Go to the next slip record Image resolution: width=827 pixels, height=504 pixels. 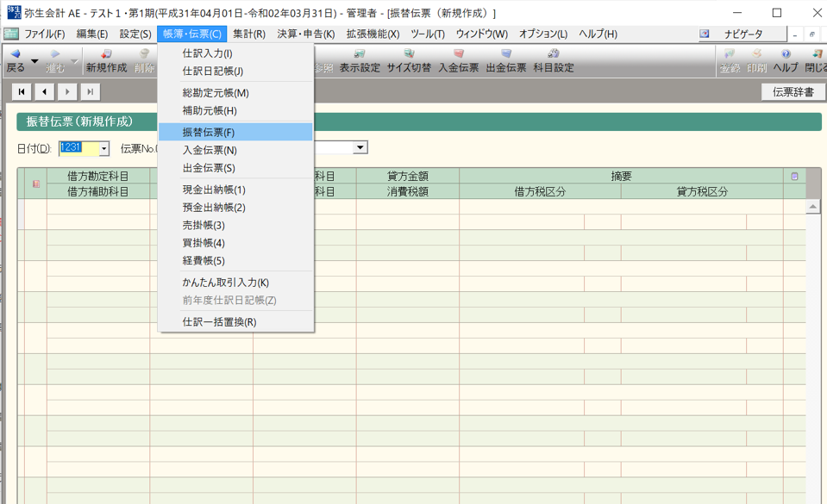tap(66, 91)
